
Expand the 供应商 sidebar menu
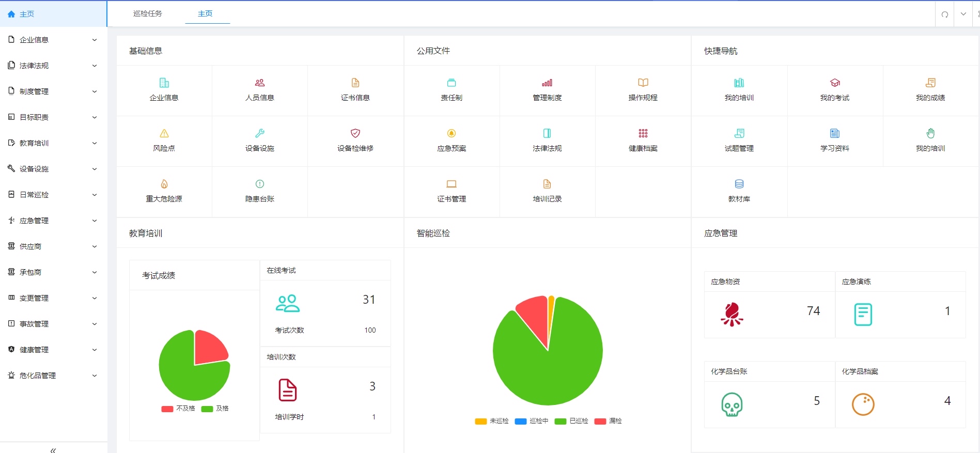click(54, 246)
